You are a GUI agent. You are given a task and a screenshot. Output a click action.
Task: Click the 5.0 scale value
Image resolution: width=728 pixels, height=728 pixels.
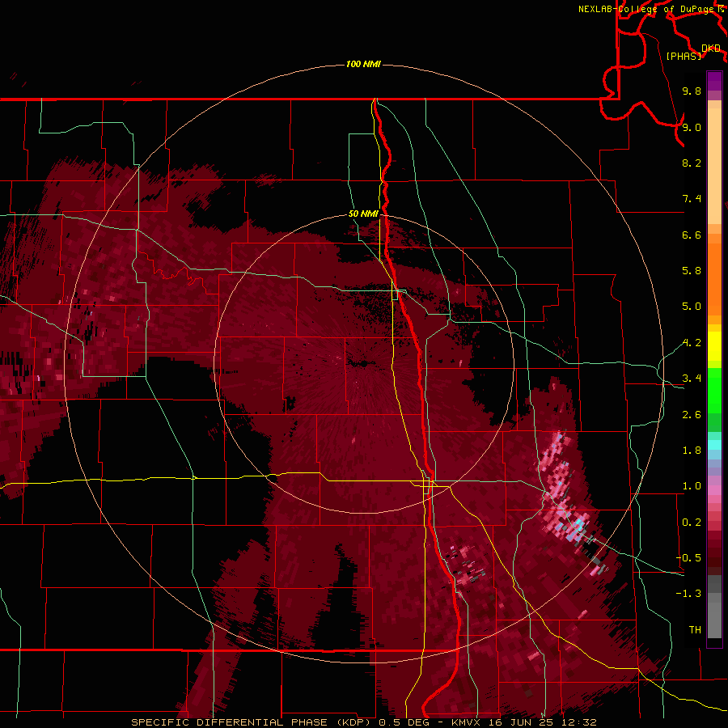[x=692, y=307]
